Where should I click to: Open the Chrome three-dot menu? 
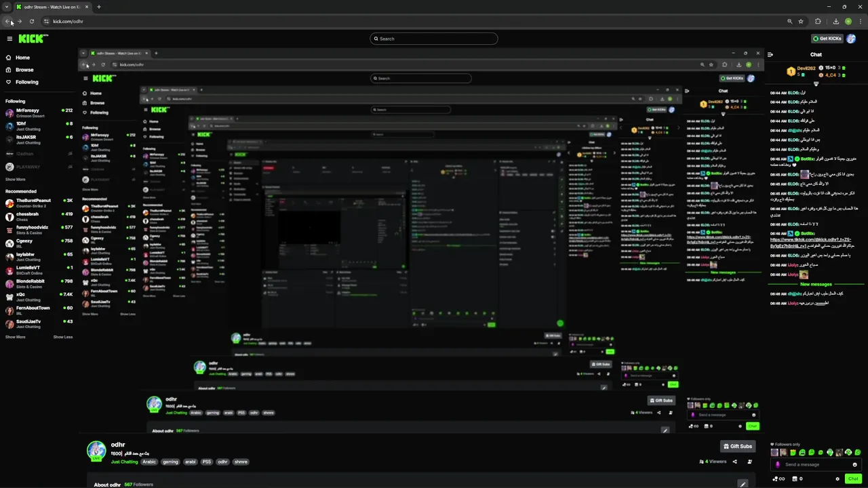[859, 21]
